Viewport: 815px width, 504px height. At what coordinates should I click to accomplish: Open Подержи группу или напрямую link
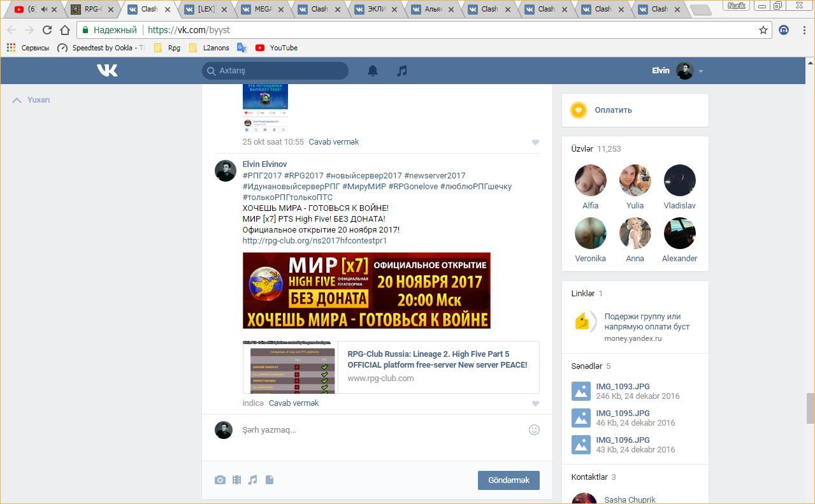[647, 322]
